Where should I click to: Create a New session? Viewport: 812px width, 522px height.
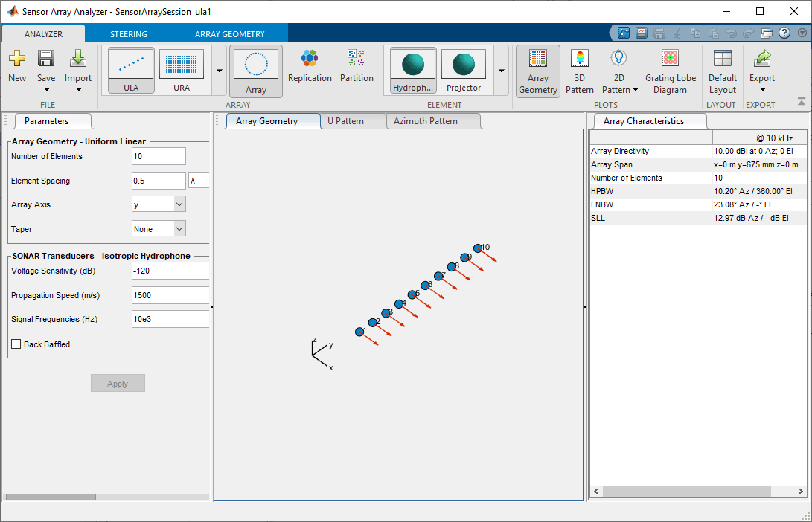pos(16,70)
